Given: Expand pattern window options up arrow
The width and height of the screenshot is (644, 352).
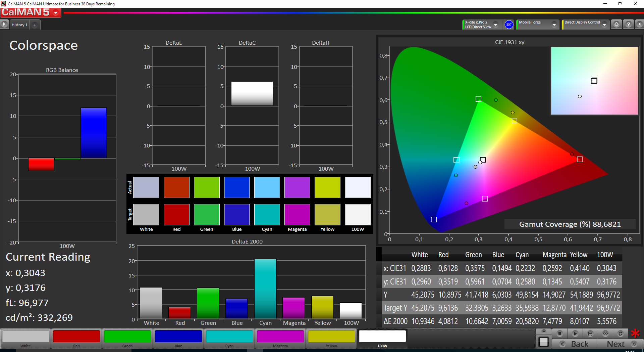Looking at the screenshot, I should coord(544,332).
